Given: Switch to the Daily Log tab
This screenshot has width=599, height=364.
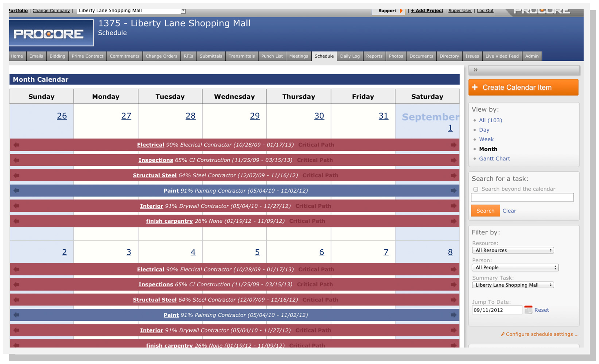Looking at the screenshot, I should click(350, 56).
